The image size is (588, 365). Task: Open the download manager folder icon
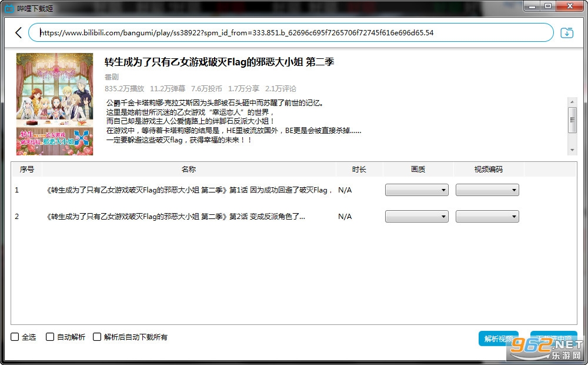[x=567, y=33]
